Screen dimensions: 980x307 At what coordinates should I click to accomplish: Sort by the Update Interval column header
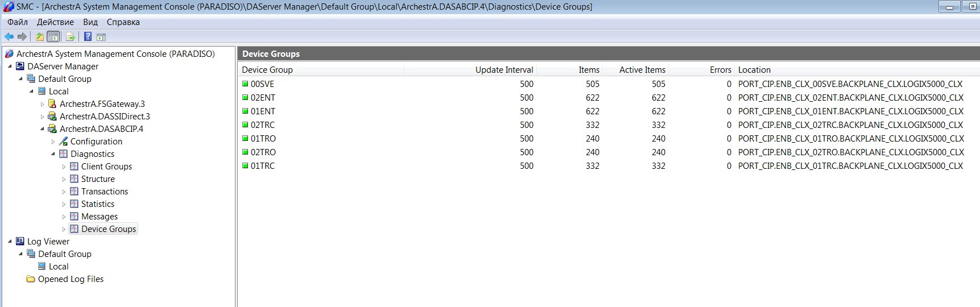[504, 70]
